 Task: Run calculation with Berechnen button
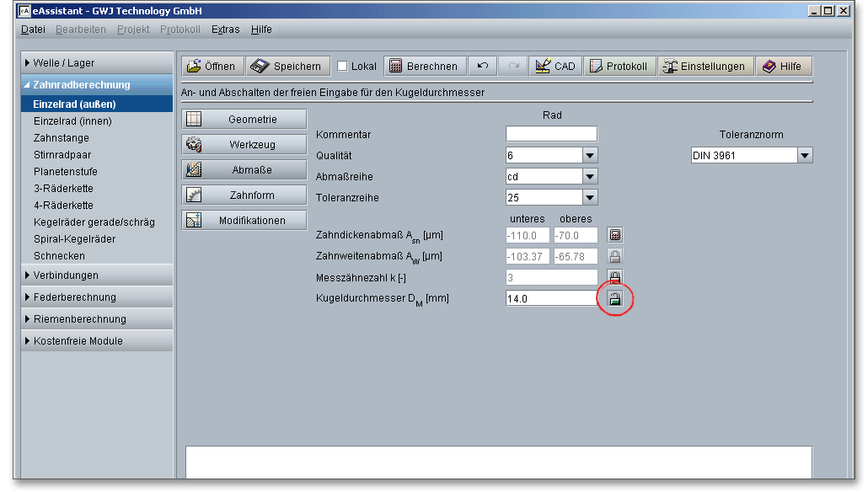(x=424, y=67)
